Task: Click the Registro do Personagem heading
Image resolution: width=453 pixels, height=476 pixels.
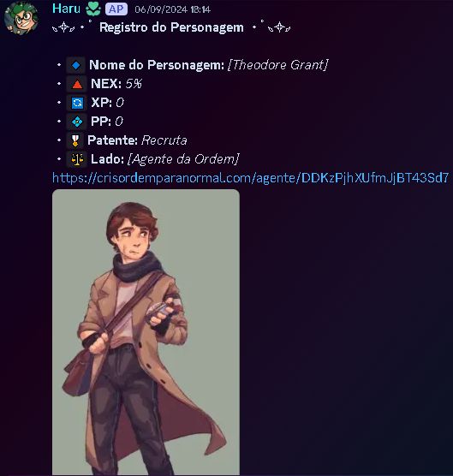Action: point(171,27)
